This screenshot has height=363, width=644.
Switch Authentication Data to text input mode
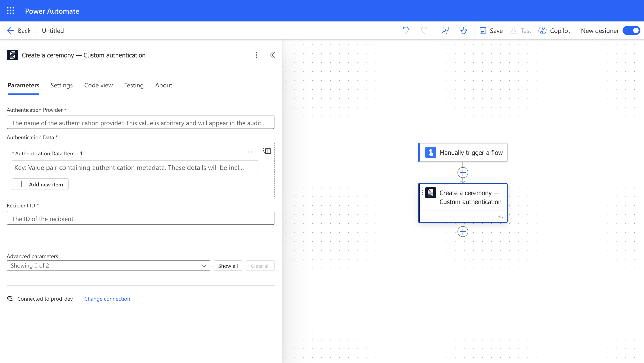pyautogui.click(x=267, y=150)
